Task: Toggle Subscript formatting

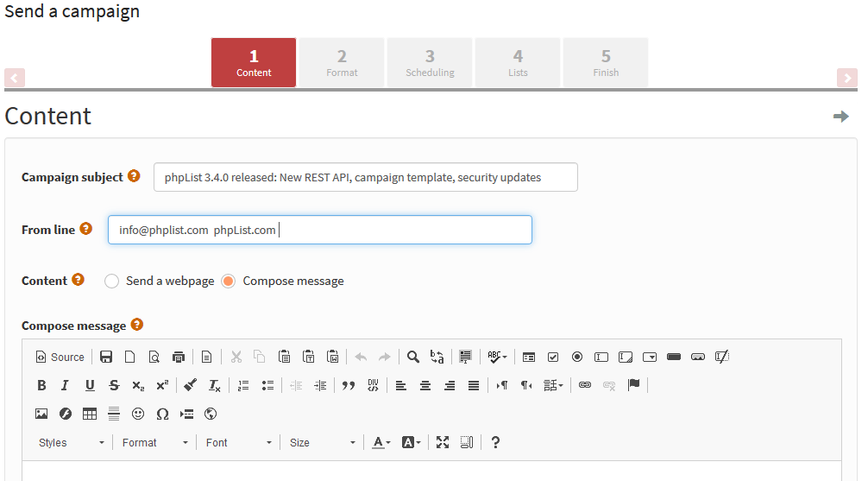Action: pos(138,385)
